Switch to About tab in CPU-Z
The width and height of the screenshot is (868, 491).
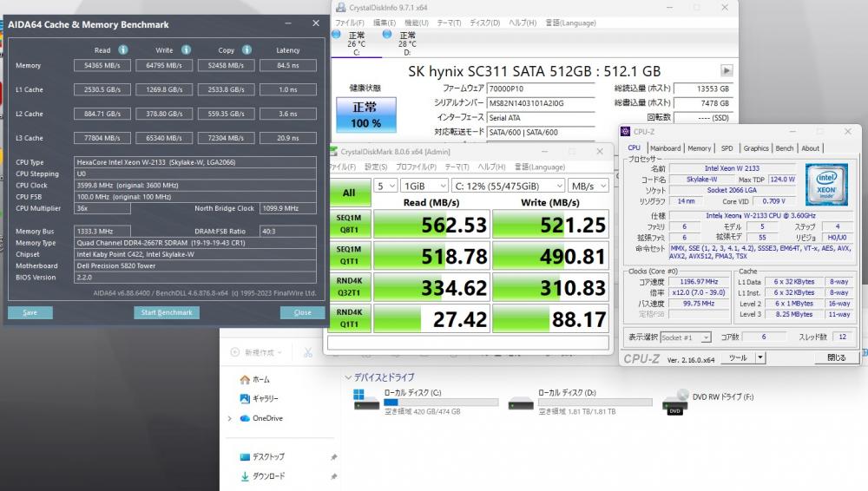click(811, 148)
